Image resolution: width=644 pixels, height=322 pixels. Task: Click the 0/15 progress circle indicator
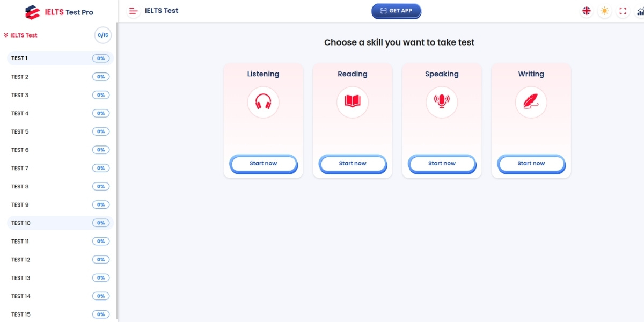point(103,35)
